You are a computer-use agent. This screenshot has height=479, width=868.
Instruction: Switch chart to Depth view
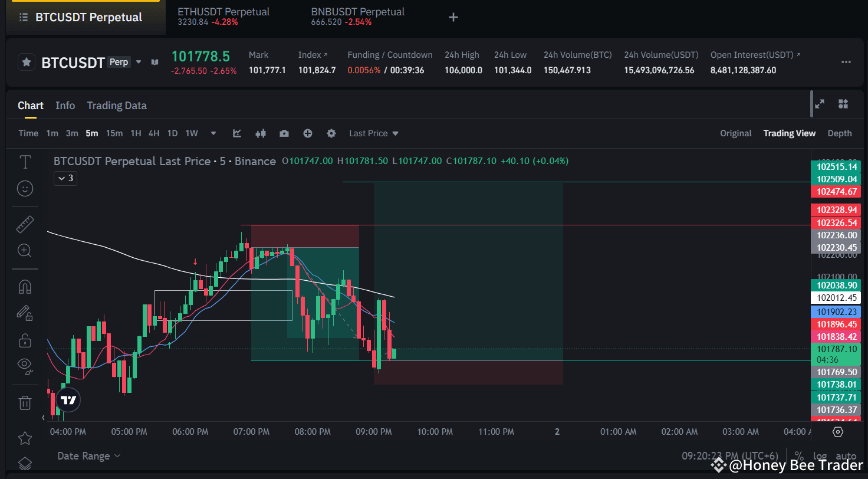click(x=839, y=133)
